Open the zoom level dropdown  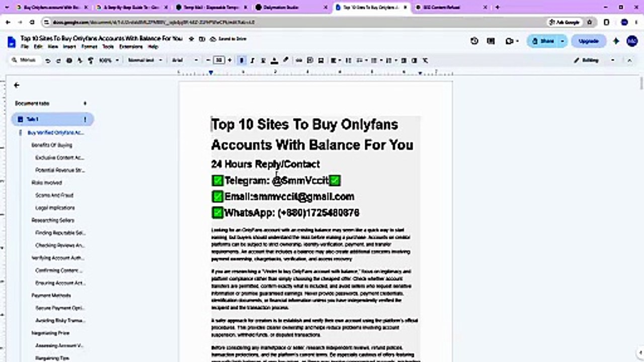(x=109, y=60)
